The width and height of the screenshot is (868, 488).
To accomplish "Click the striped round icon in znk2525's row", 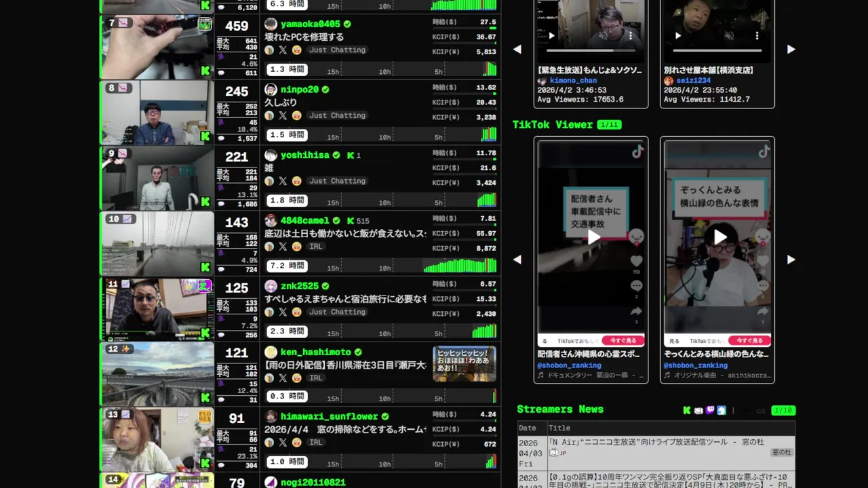I will [x=269, y=312].
